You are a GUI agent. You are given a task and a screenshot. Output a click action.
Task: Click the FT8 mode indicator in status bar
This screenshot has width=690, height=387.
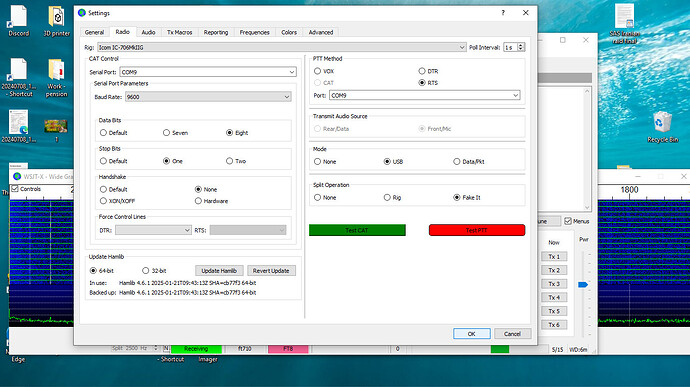tap(288, 349)
